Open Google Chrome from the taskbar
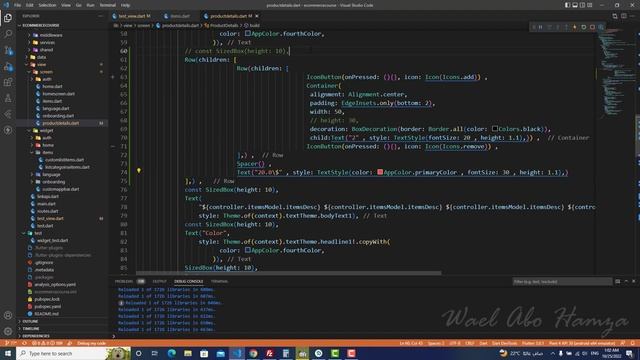The image size is (640, 360). coord(253,353)
